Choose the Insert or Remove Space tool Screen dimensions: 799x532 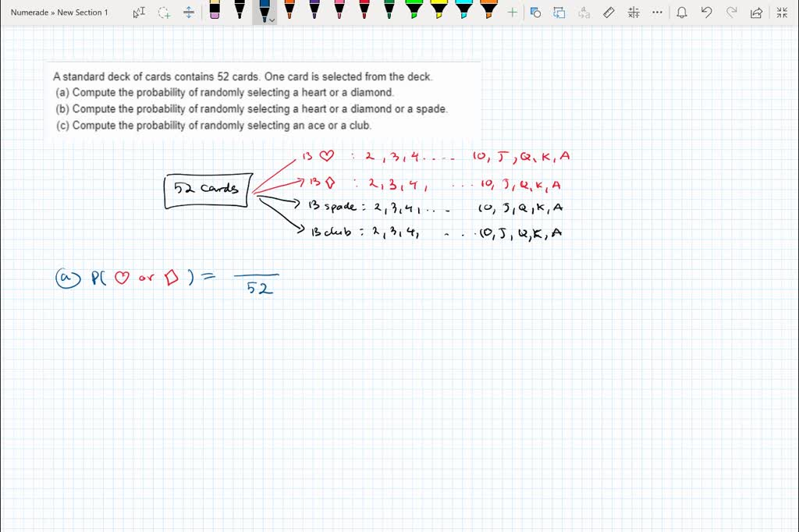[x=189, y=12]
